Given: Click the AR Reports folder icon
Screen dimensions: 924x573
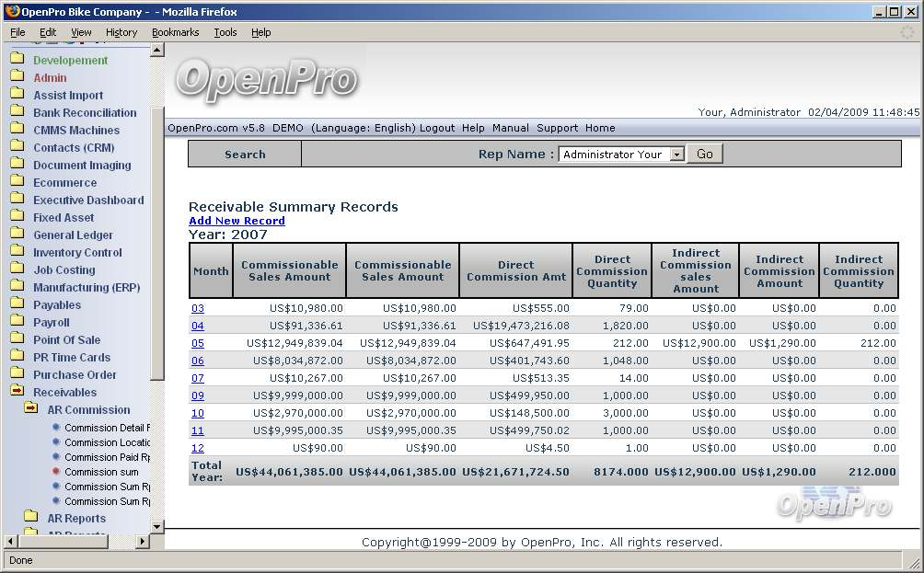Looking at the screenshot, I should point(30,518).
